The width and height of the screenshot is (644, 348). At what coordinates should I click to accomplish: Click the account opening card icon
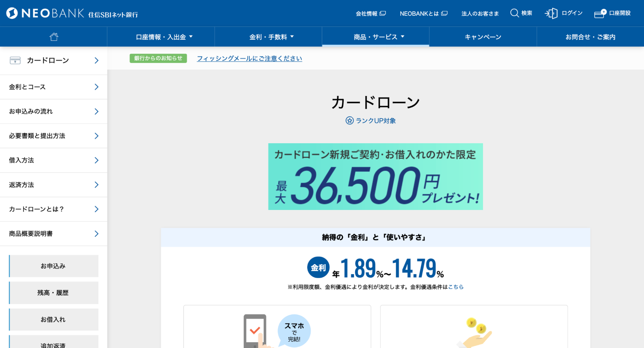600,14
